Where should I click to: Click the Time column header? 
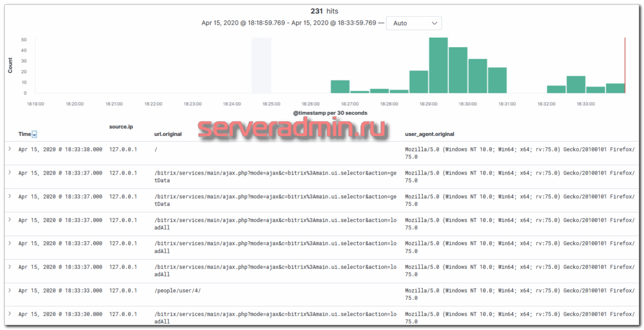click(x=24, y=134)
